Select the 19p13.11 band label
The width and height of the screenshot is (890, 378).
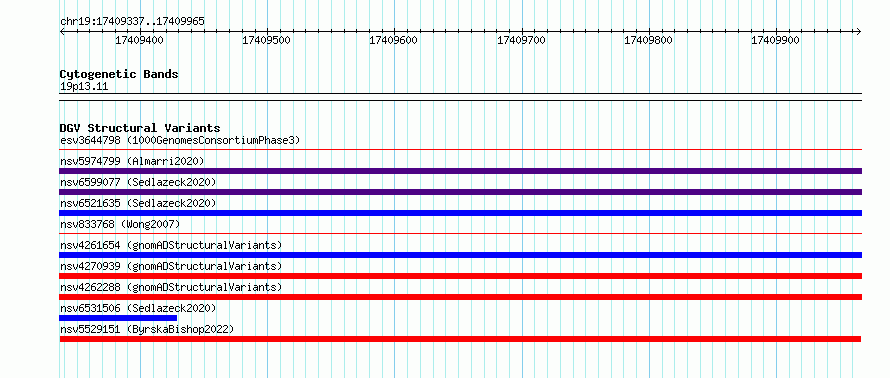[x=84, y=87]
